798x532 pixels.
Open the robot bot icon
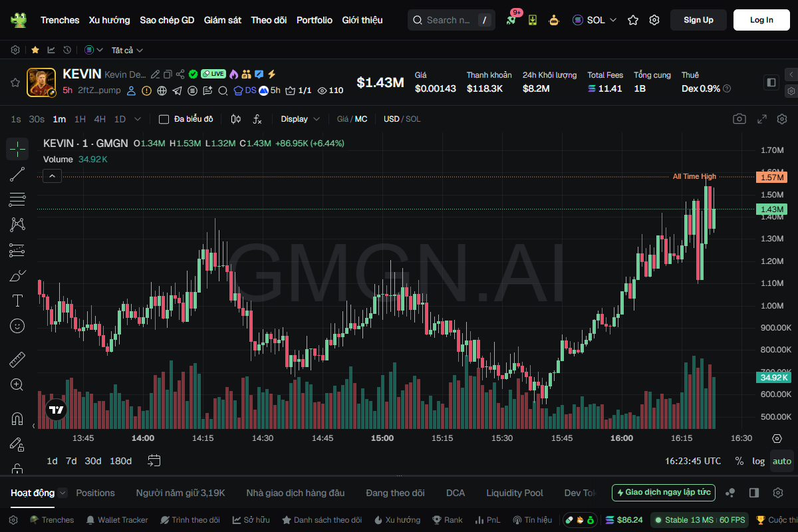[554, 20]
